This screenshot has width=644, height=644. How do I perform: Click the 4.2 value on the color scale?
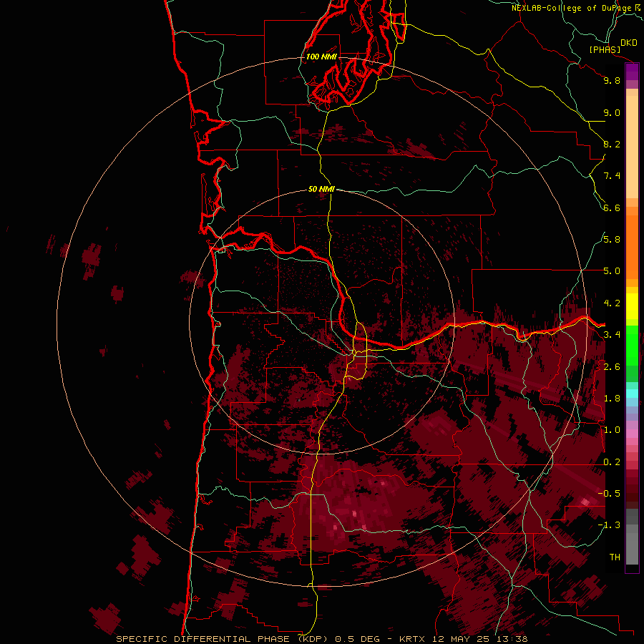612,303
